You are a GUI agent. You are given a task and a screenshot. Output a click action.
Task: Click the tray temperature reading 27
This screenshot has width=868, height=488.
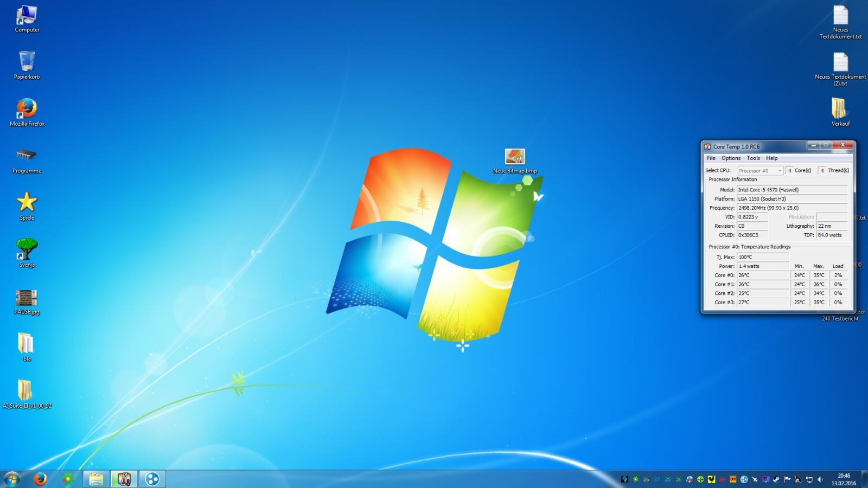coord(657,479)
